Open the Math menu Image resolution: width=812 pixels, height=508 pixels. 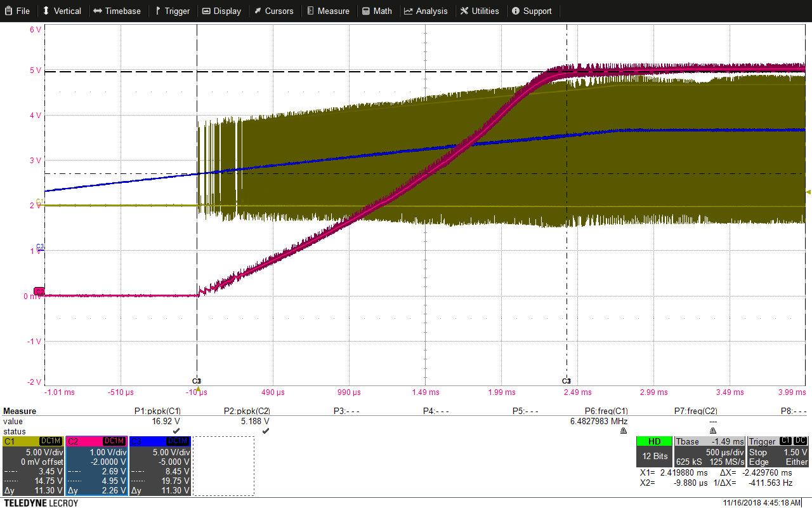tap(377, 11)
